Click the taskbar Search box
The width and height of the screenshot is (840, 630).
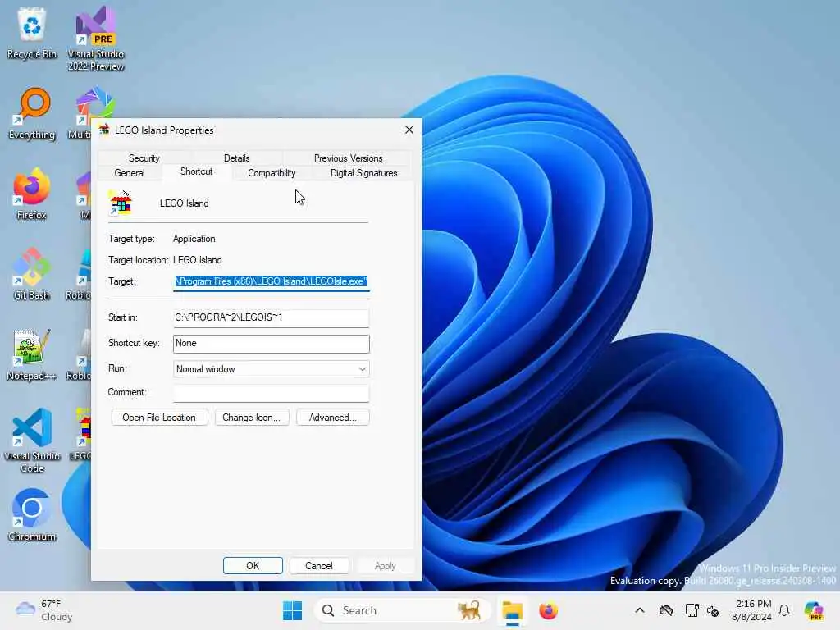402,610
